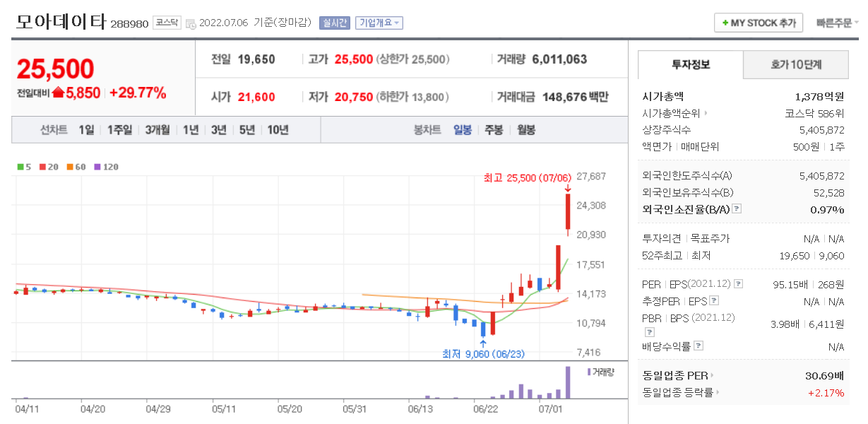The image size is (868, 424).
Task: Open help icon next to 추정PER EPS
Action: (x=713, y=301)
